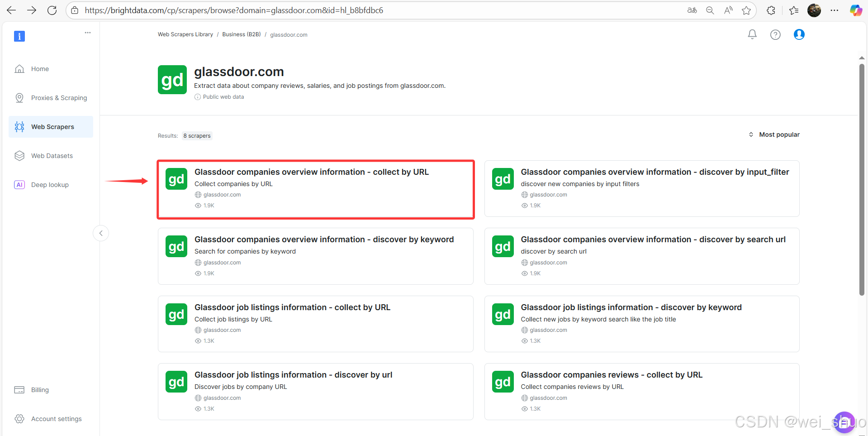Screen dimensions: 868x436
Task: Activate the read aloud icon
Action: point(728,10)
